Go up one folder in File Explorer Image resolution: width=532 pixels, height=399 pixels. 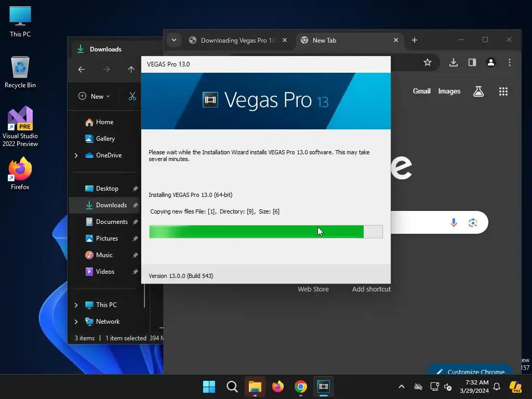tap(131, 70)
